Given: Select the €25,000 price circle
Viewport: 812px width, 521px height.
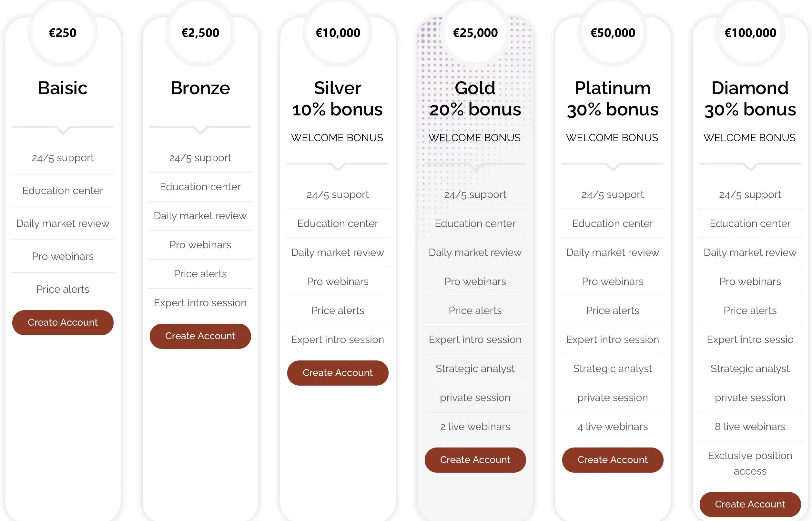Looking at the screenshot, I should (x=475, y=33).
